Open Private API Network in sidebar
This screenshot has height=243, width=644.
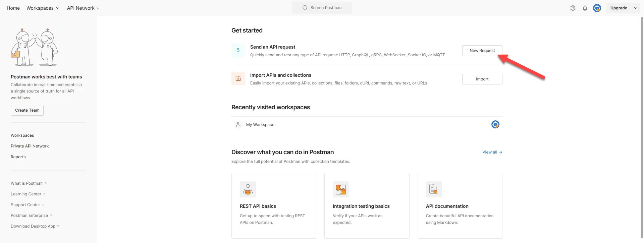pyautogui.click(x=30, y=146)
